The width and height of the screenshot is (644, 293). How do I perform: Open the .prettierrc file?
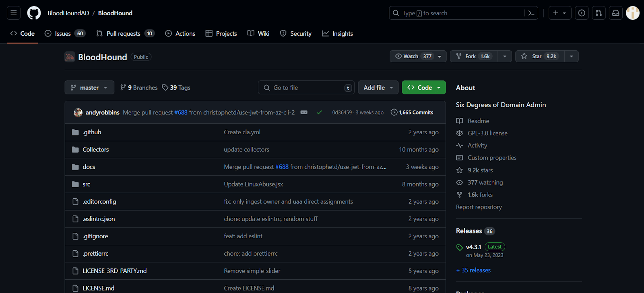(95, 253)
